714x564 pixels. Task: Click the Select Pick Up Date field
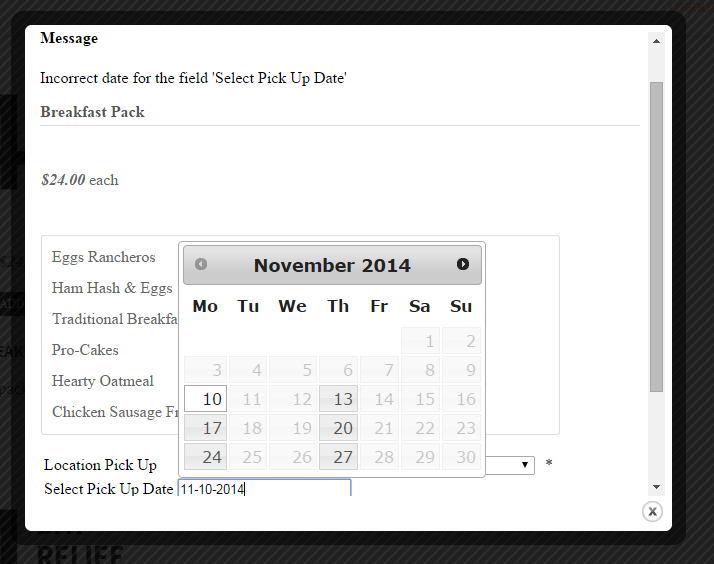(264, 489)
